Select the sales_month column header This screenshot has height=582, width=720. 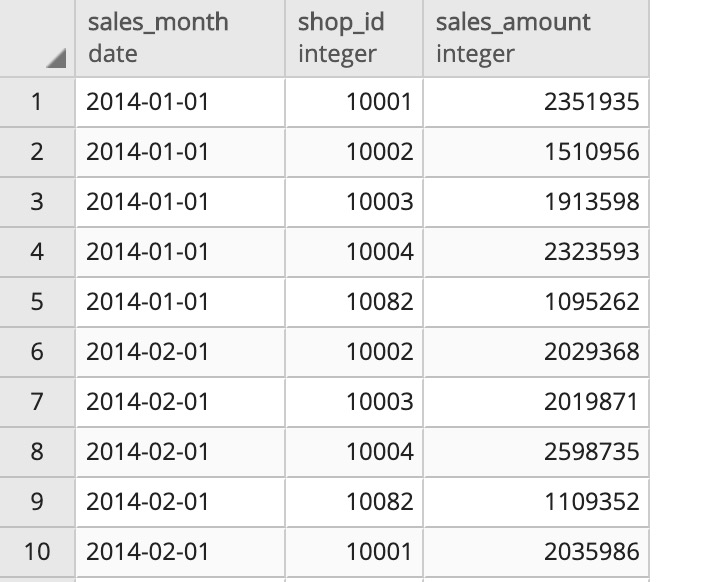[x=180, y=38]
